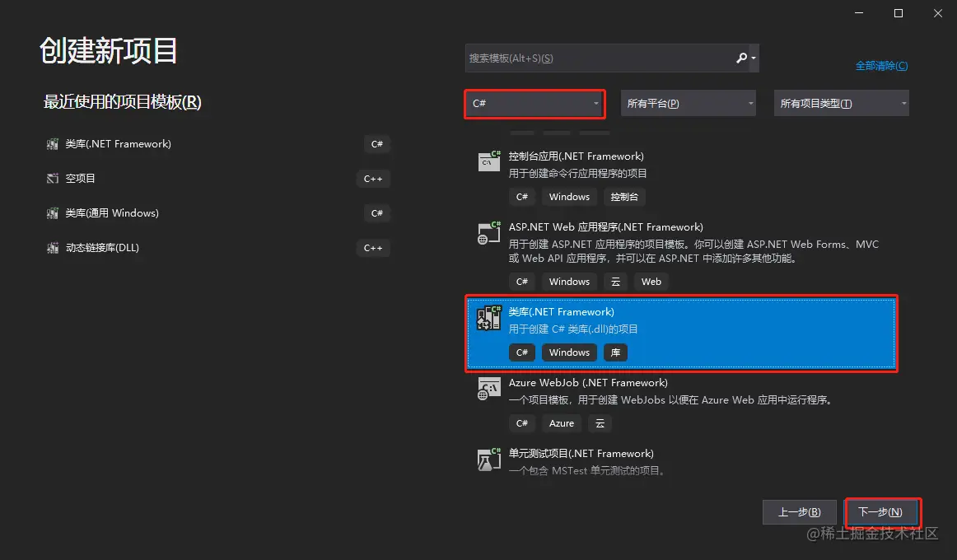The image size is (957, 560).
Task: Open the 所有平台 platform dropdown
Action: tap(689, 104)
